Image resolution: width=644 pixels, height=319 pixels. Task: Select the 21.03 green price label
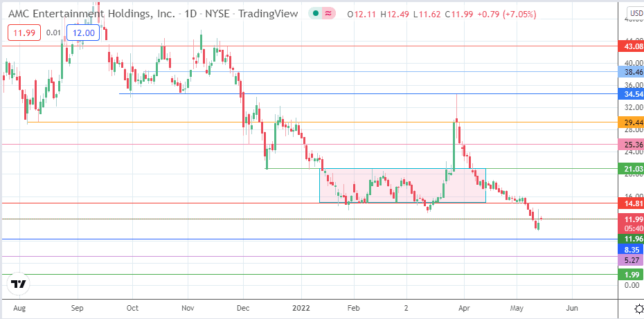point(631,169)
